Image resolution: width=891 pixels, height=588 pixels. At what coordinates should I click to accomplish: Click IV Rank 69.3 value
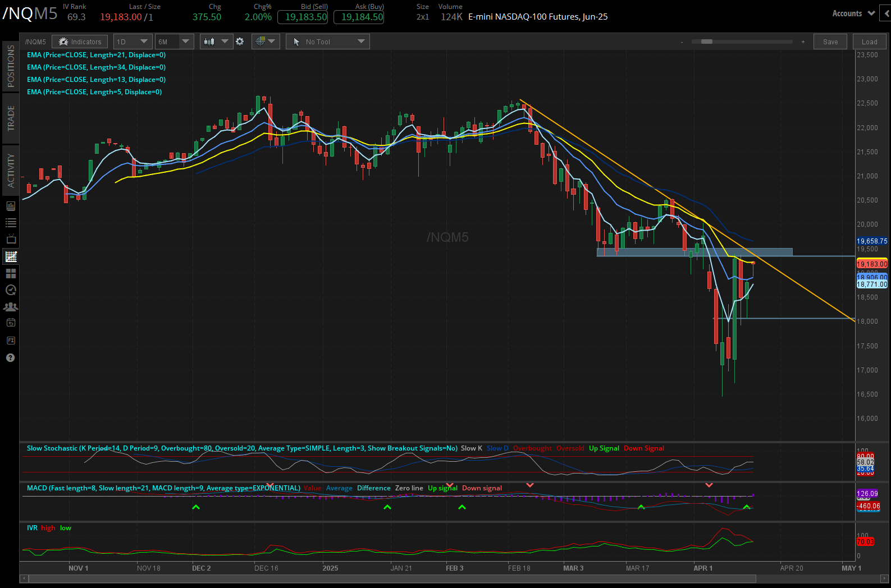[x=76, y=17]
